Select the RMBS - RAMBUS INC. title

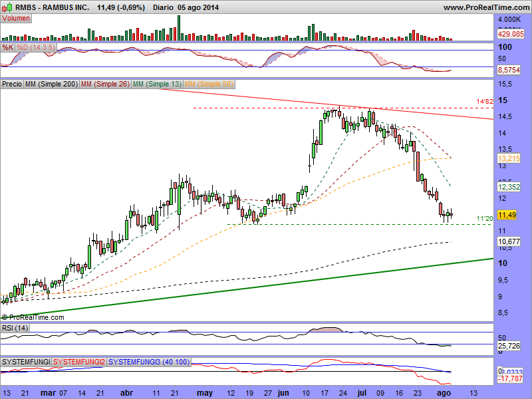click(x=53, y=7)
